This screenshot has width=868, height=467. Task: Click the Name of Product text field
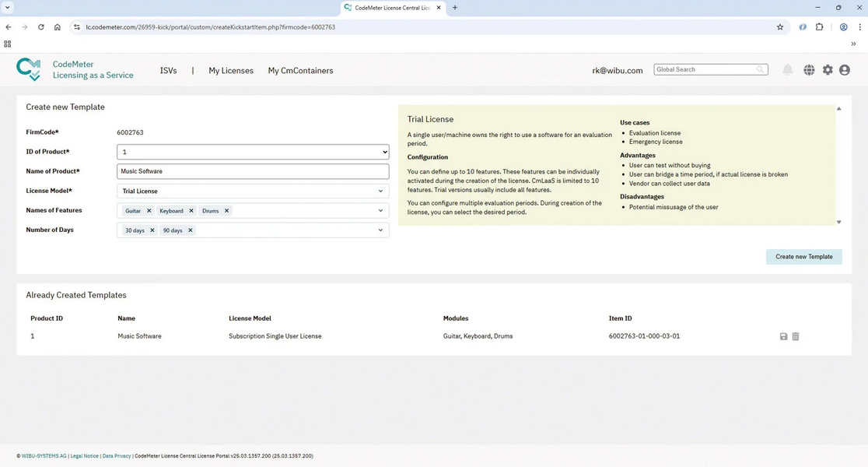click(253, 171)
